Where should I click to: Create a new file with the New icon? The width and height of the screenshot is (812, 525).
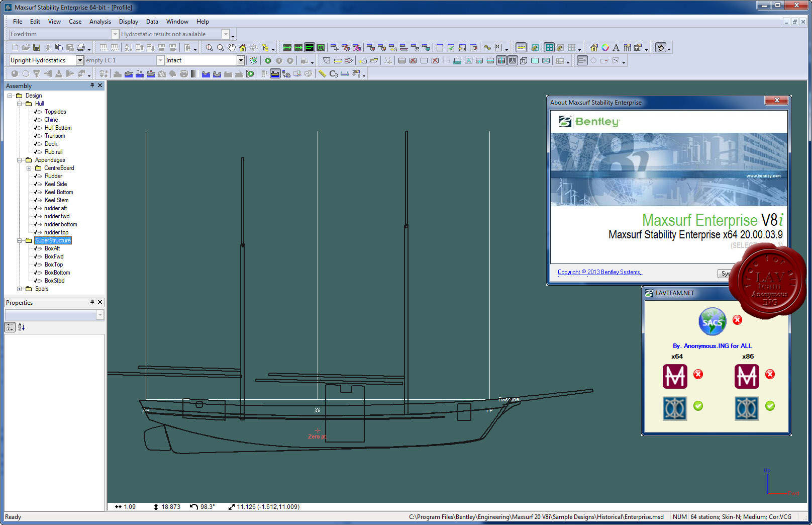(15, 47)
